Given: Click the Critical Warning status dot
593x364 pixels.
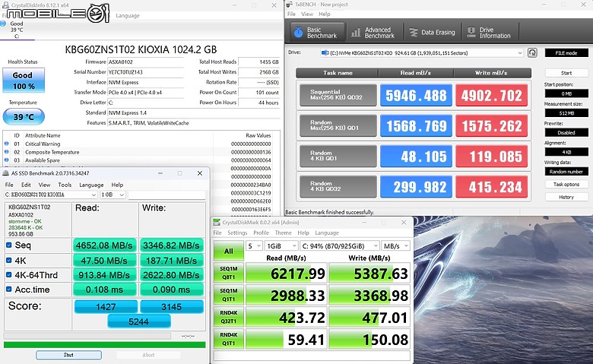Looking at the screenshot, I should [6, 144].
